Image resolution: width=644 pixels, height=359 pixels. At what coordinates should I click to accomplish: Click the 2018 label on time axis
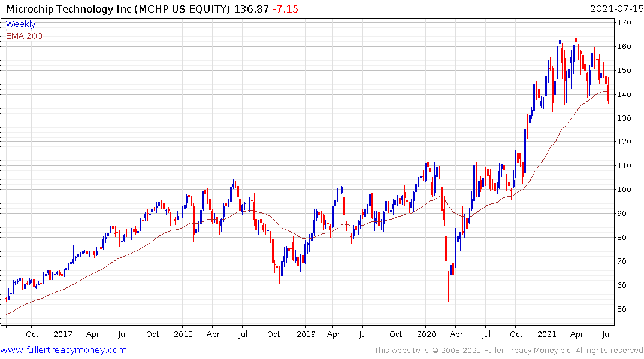click(183, 334)
